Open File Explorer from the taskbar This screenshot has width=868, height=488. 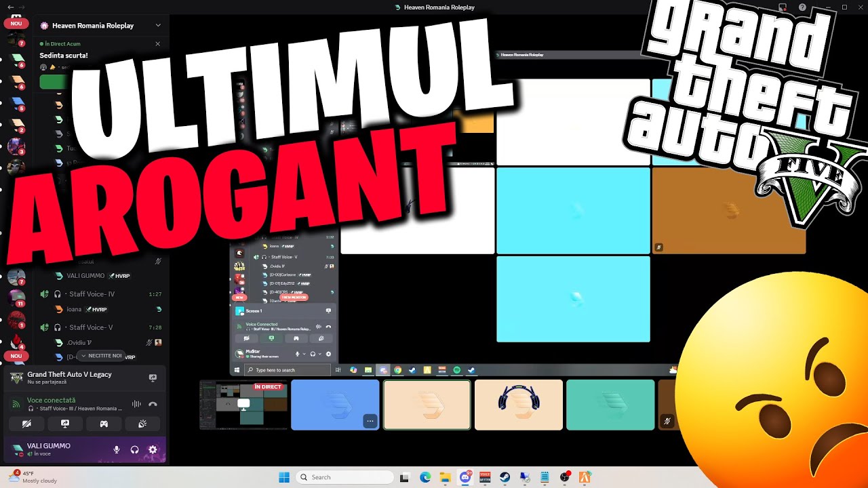tap(445, 477)
